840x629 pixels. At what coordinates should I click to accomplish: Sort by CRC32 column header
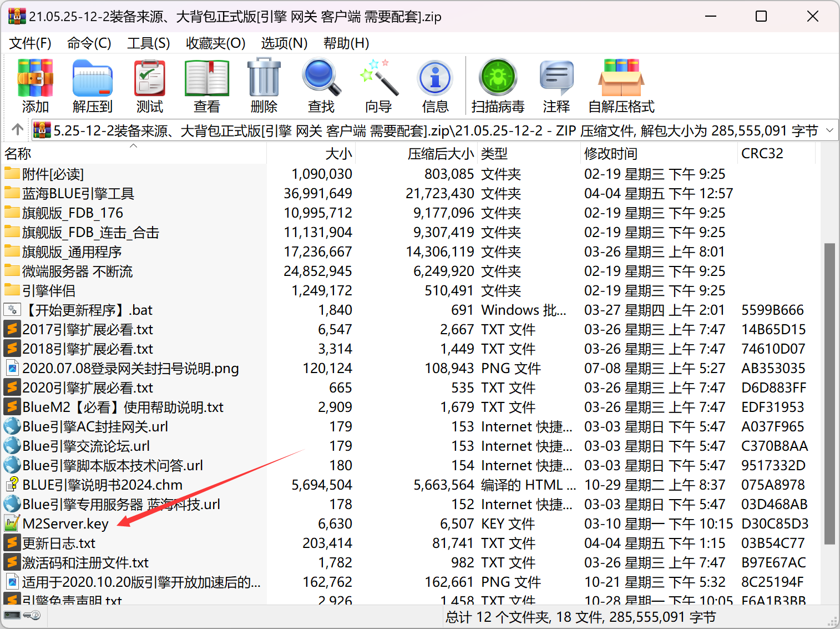(777, 153)
